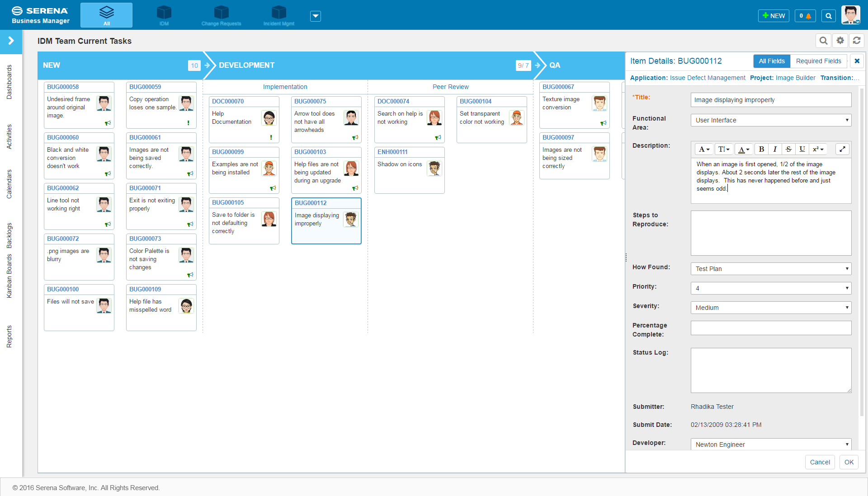The image size is (868, 496).
Task: Switch to Required Fields view
Action: click(x=818, y=61)
